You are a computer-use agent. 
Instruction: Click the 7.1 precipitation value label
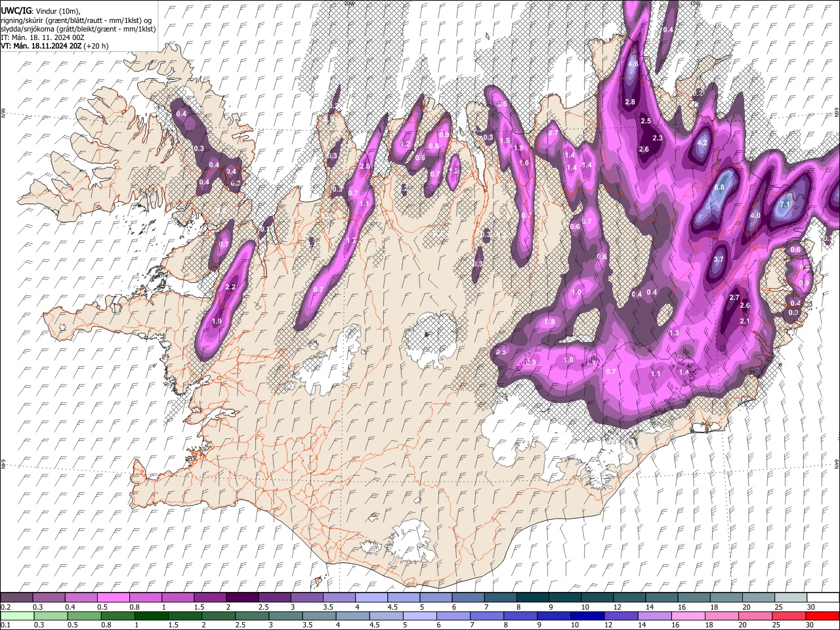[785, 205]
